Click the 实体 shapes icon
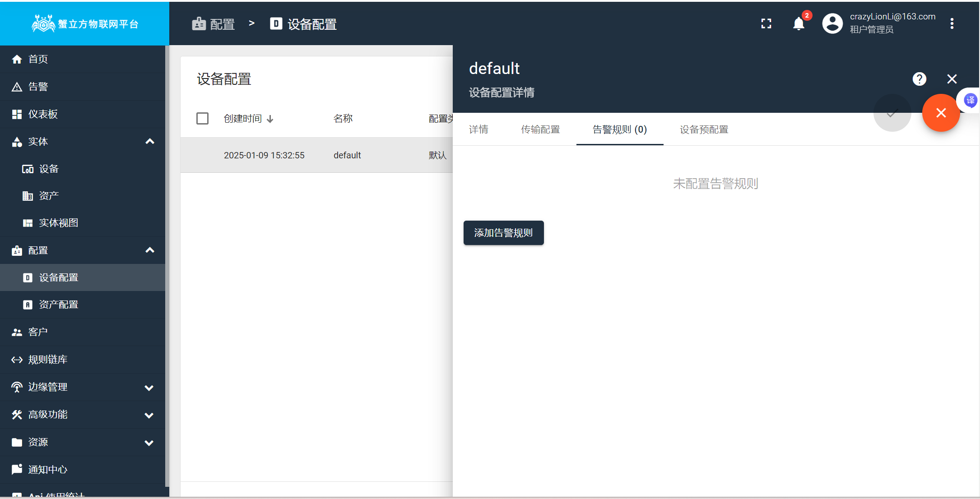This screenshot has width=980, height=499. point(17,142)
